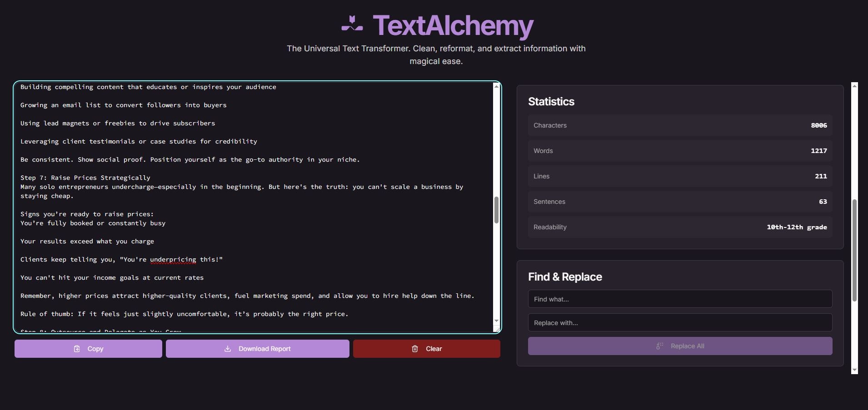868x410 pixels.
Task: Clear the text input area
Action: point(426,349)
